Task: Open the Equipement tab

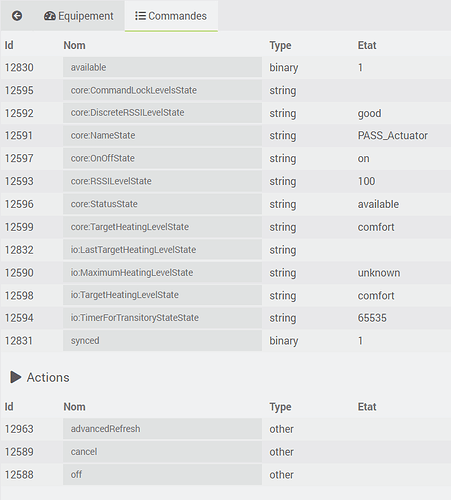Action: [x=79, y=16]
